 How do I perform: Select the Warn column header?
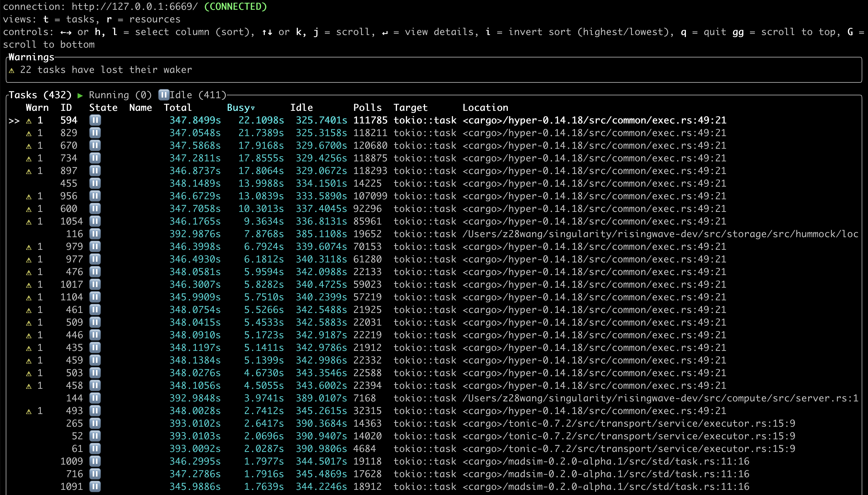[37, 107]
